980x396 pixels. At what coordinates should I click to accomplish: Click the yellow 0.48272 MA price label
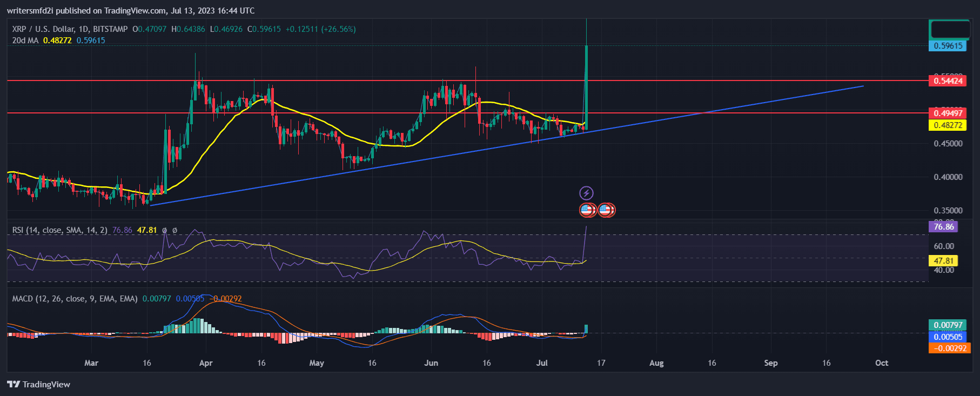948,125
